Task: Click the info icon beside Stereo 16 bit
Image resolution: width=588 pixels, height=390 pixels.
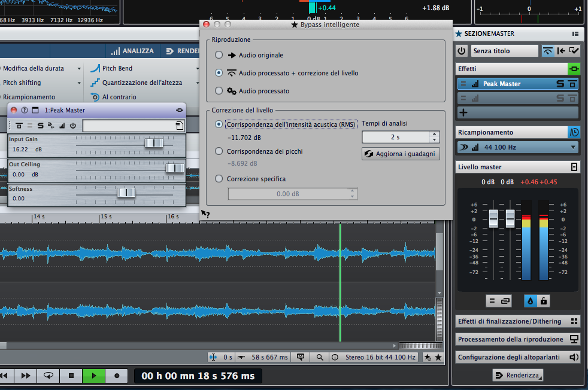Action: point(335,358)
